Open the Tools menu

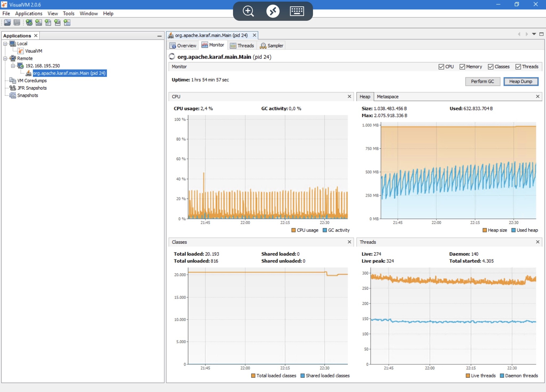point(69,14)
